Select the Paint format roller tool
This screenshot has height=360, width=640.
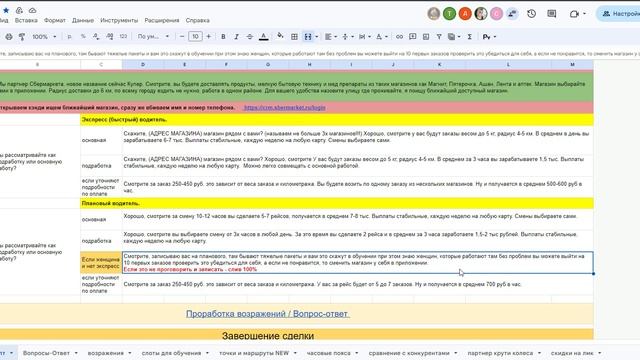[x=22, y=37]
